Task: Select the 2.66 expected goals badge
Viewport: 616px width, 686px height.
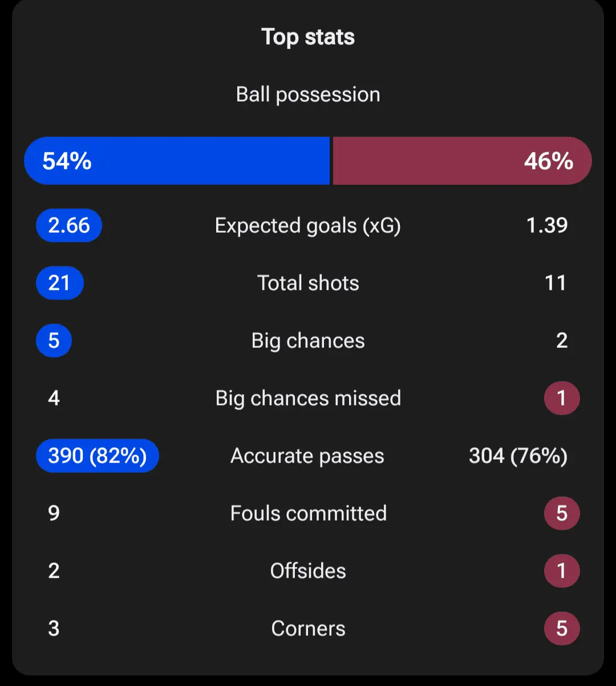Action: point(69,226)
